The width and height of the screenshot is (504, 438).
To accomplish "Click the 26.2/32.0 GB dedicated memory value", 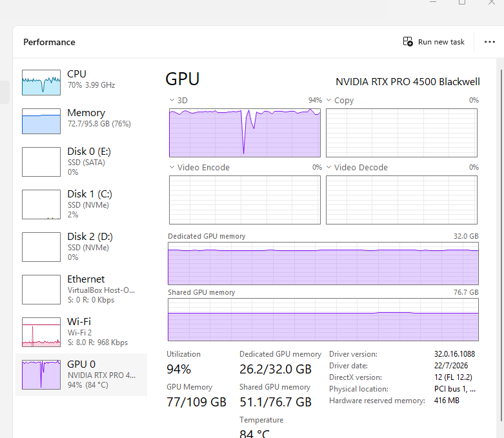I will 276,369.
